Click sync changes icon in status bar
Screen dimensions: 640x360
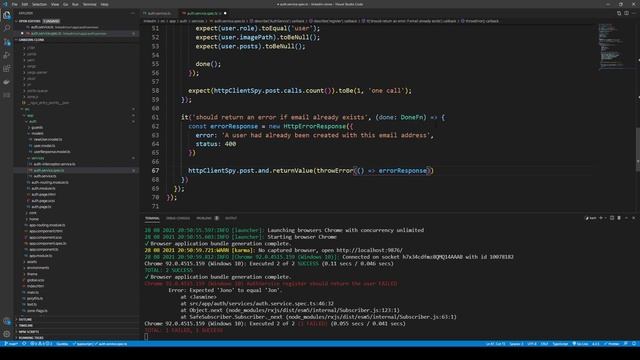[24, 344]
